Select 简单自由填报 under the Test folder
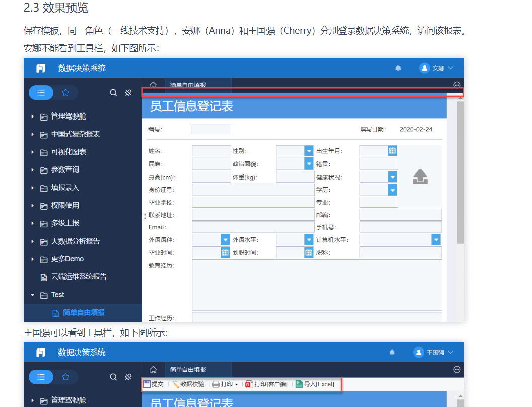The height and width of the screenshot is (407, 532). coord(84,313)
